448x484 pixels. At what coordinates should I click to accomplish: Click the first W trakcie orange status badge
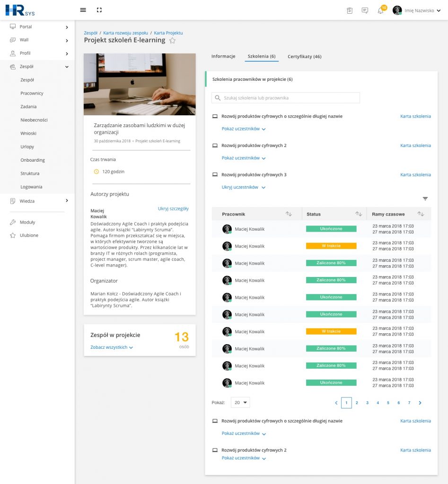tap(331, 246)
